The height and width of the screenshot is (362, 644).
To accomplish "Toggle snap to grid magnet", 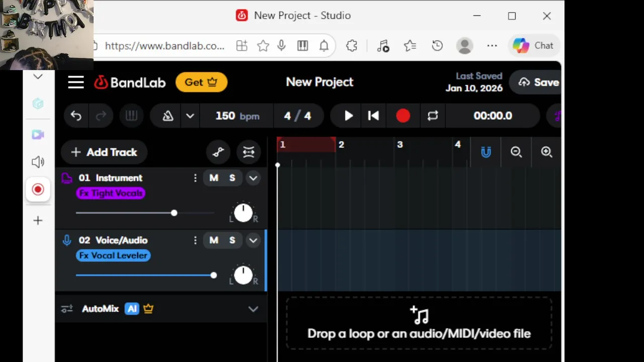I will pos(486,152).
